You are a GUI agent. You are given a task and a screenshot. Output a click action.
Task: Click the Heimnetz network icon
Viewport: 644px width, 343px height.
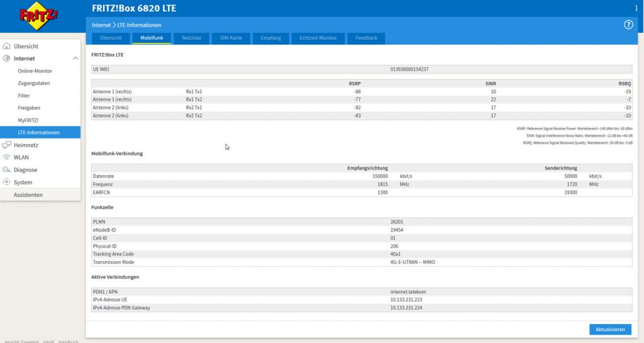point(6,145)
